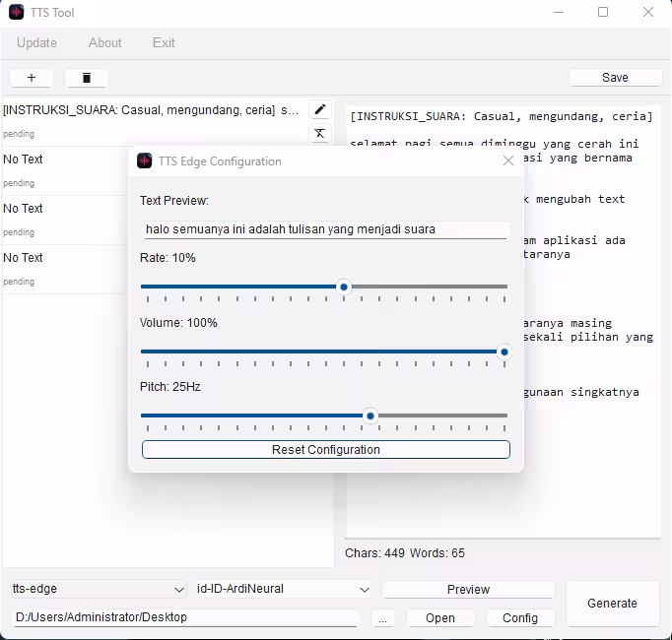
Task: Click the clear-text icon below the pencil
Action: click(319, 134)
